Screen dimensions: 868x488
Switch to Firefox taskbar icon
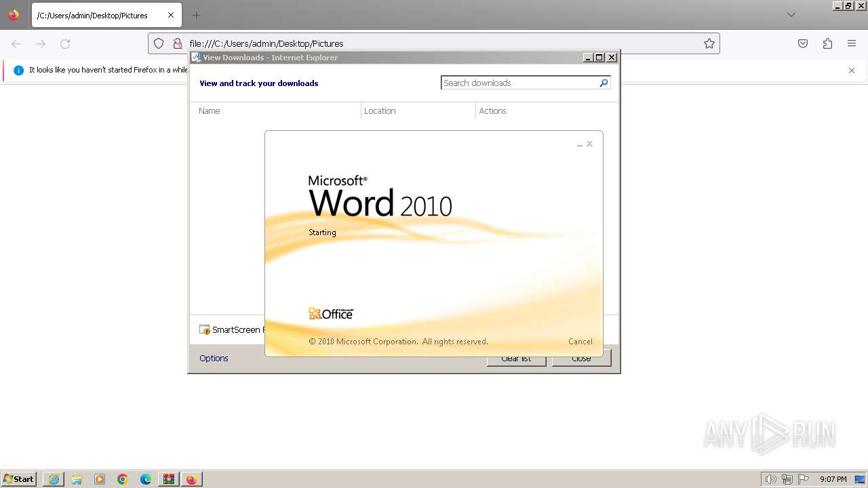click(192, 479)
